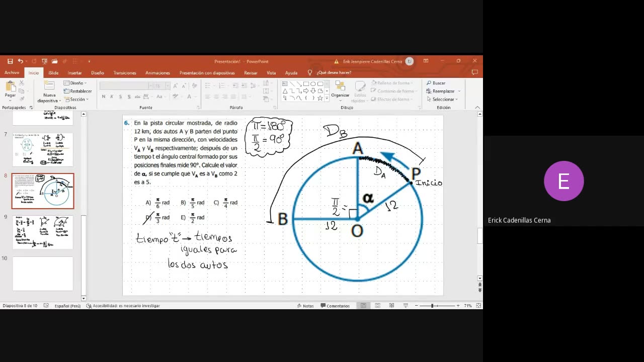
Task: Select the right arrow shape in gallery
Action: (306, 91)
